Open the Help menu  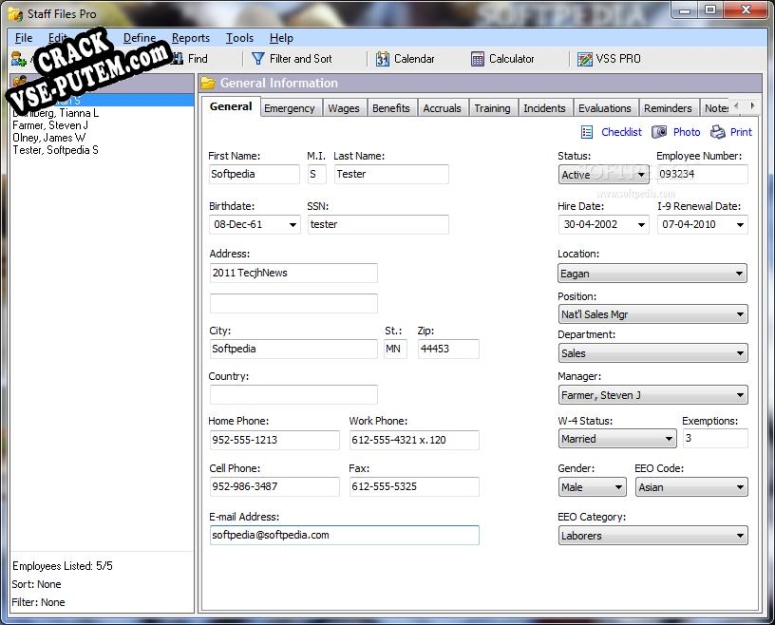[x=281, y=38]
